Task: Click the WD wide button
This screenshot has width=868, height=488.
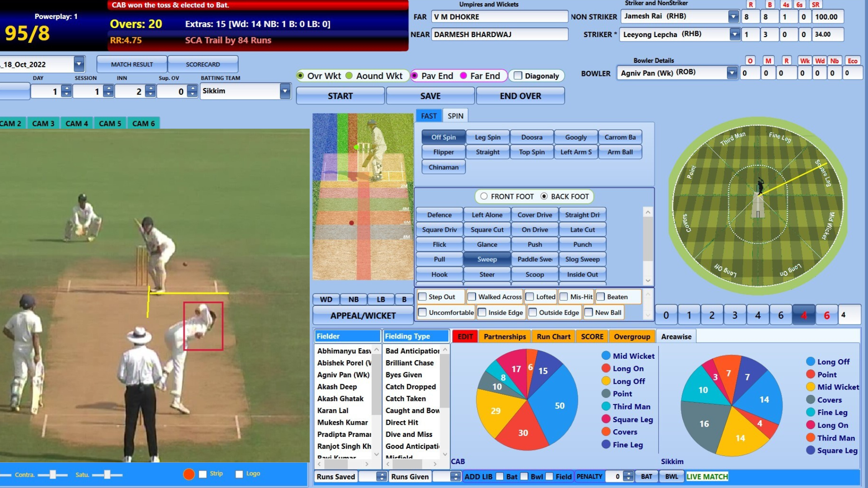Action: tap(325, 299)
